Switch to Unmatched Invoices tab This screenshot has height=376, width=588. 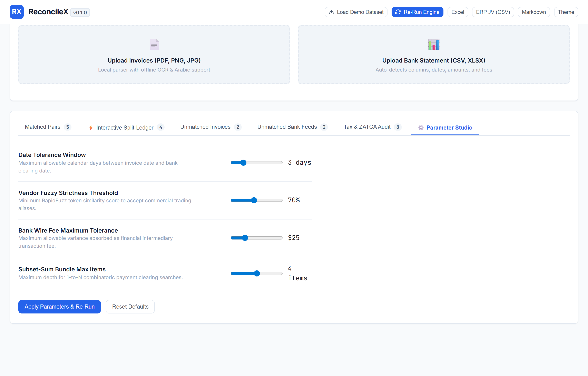point(210,127)
